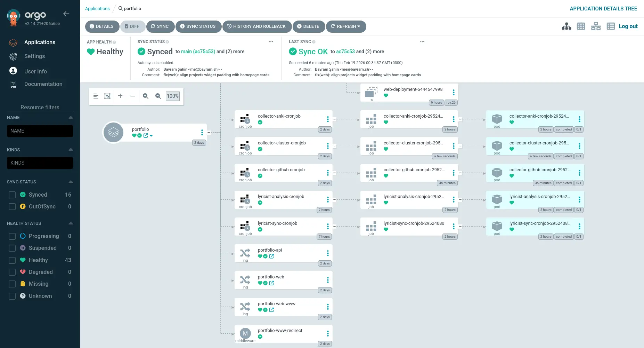Switch to the list view icon
644x348 pixels.
[x=611, y=26]
